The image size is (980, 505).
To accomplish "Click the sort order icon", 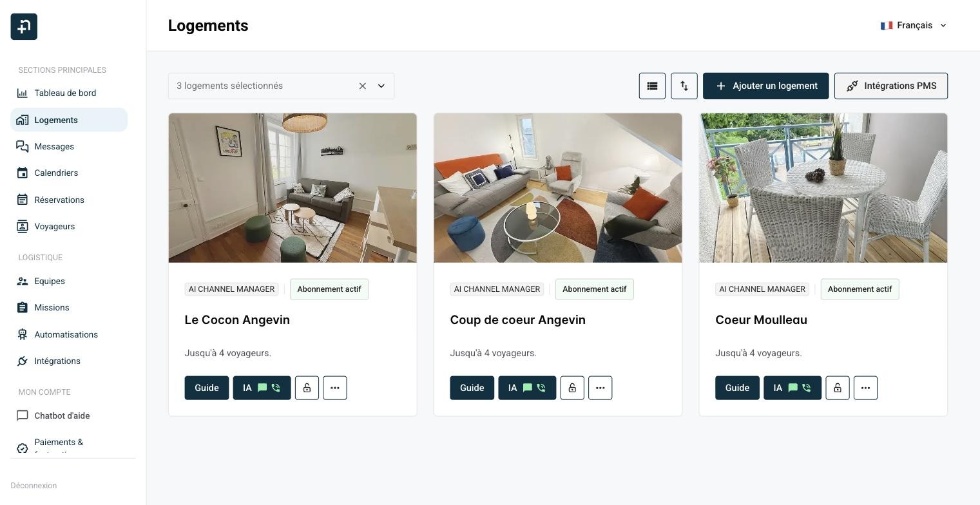I will point(684,86).
